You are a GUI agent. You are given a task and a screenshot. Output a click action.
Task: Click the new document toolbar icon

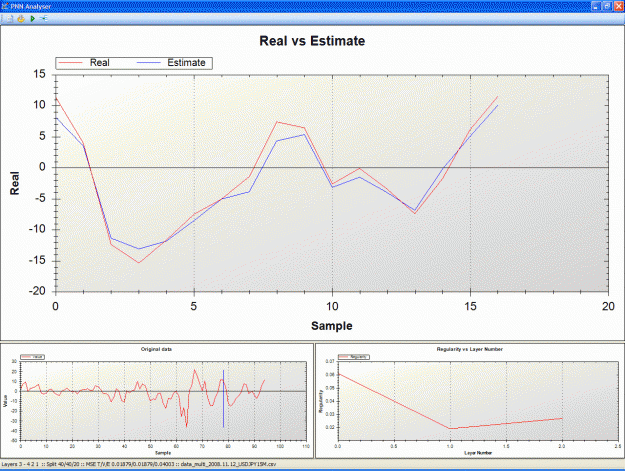10,19
